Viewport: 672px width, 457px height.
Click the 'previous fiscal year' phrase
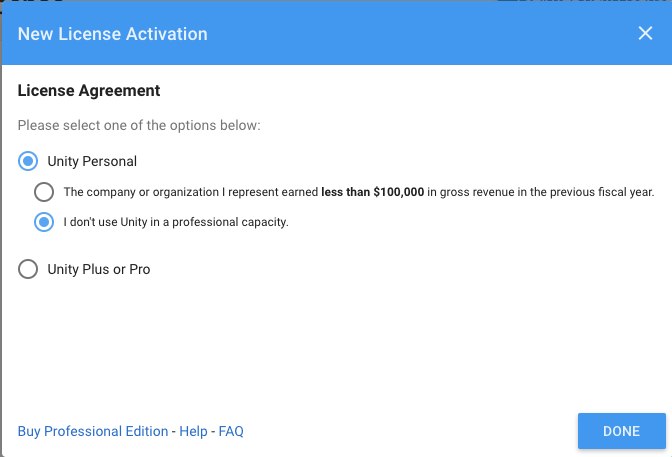coord(602,192)
